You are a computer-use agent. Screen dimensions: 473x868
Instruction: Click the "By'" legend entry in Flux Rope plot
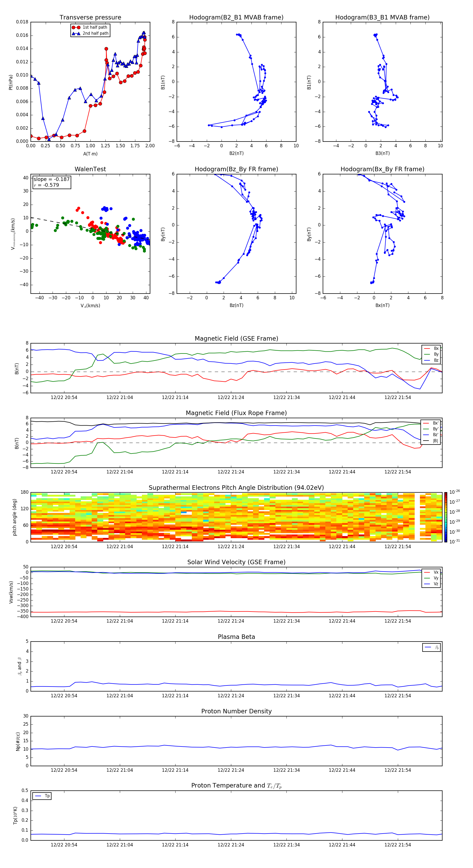point(431,429)
